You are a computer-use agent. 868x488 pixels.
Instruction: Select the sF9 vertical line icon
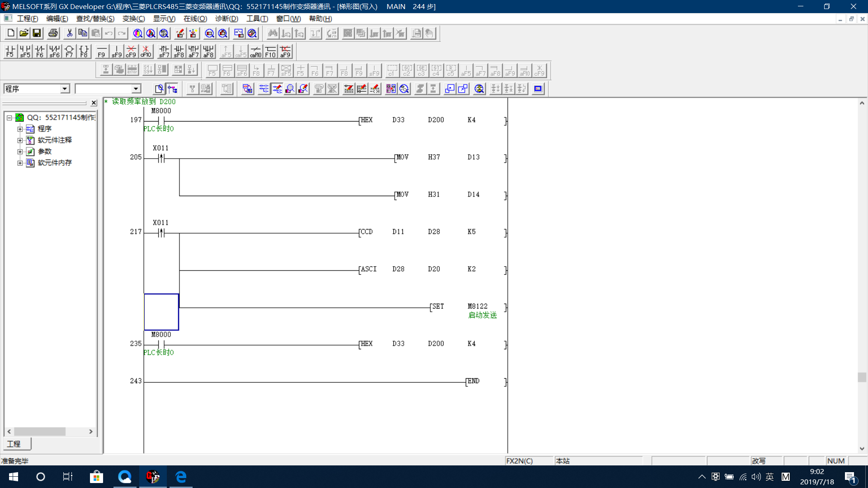117,51
